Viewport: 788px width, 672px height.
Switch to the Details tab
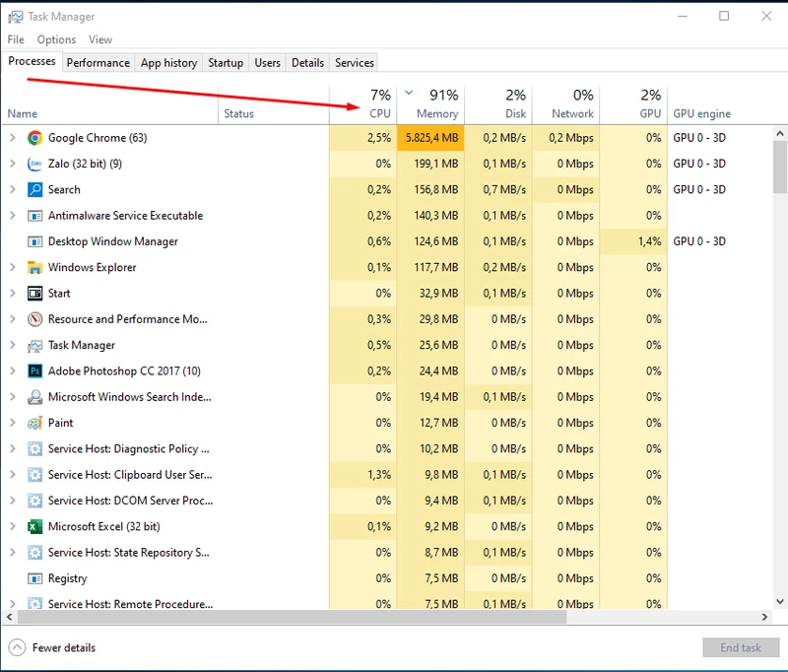pos(307,63)
